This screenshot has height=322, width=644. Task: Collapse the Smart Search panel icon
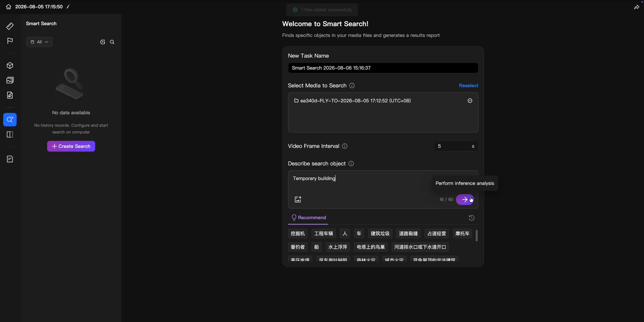(x=103, y=42)
